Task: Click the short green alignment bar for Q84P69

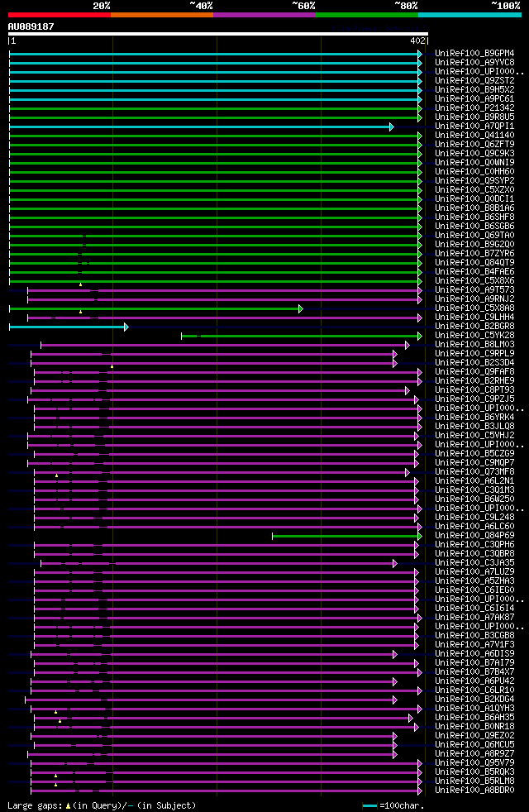Action: [346, 537]
